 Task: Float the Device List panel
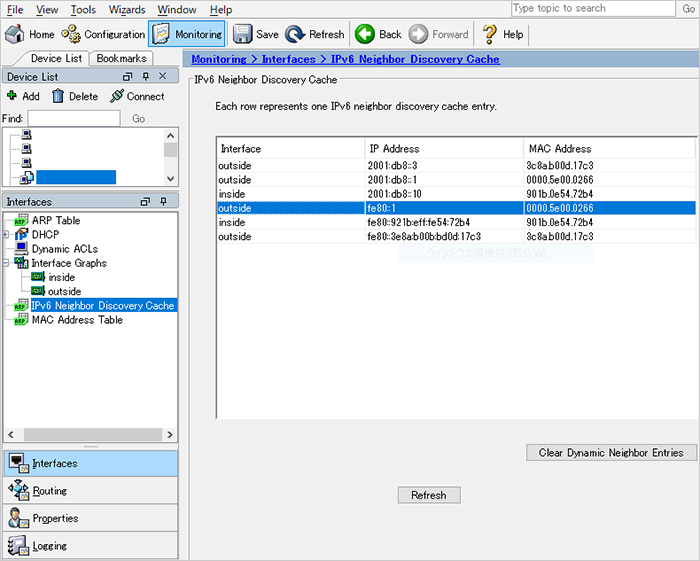click(x=127, y=77)
